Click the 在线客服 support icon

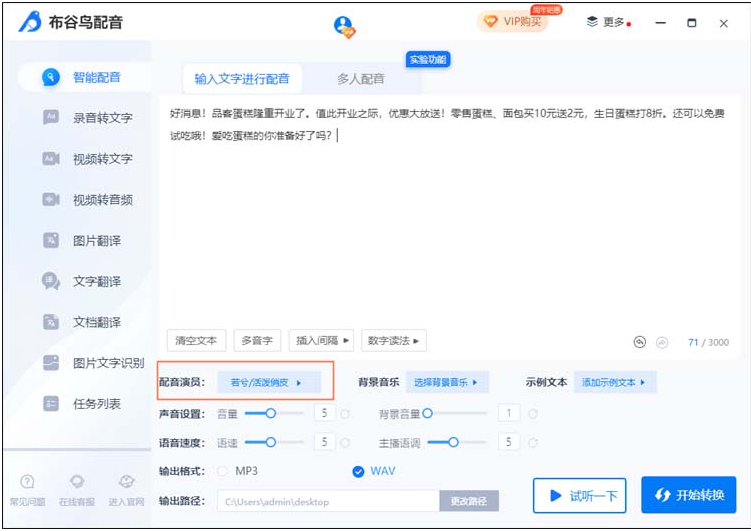(76, 482)
